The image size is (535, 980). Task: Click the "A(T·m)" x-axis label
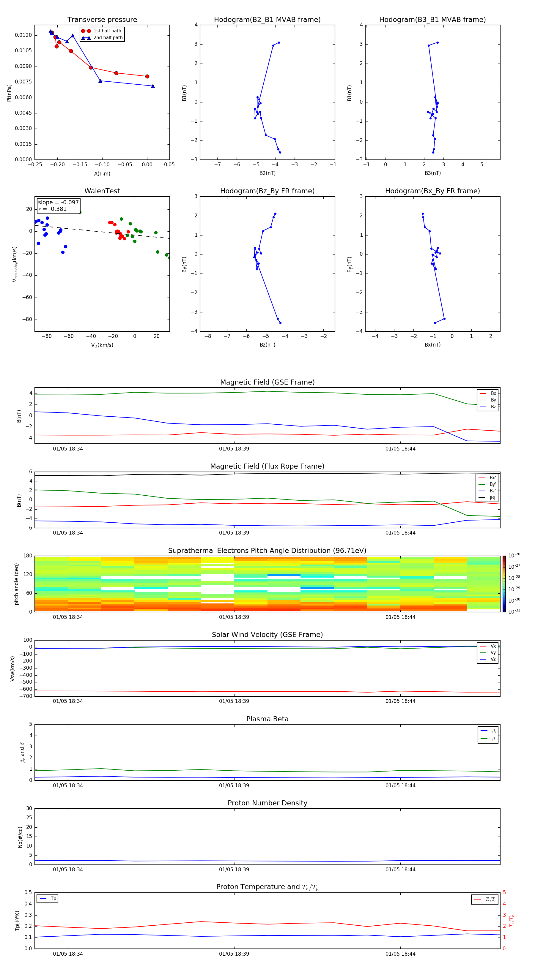tap(102, 174)
